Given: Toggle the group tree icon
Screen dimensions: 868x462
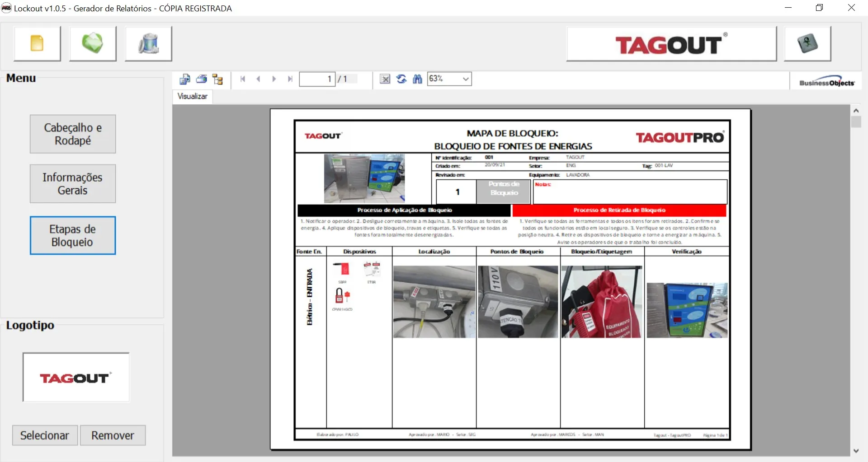Looking at the screenshot, I should (218, 79).
